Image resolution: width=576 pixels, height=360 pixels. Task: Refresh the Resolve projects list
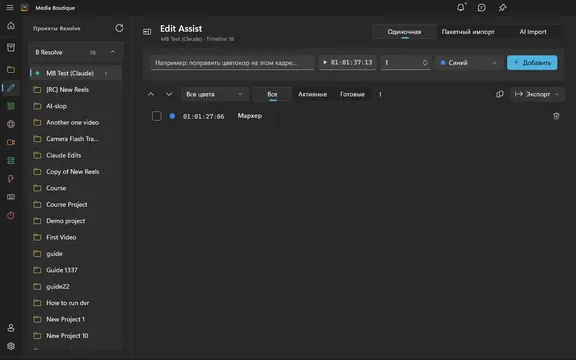point(119,28)
